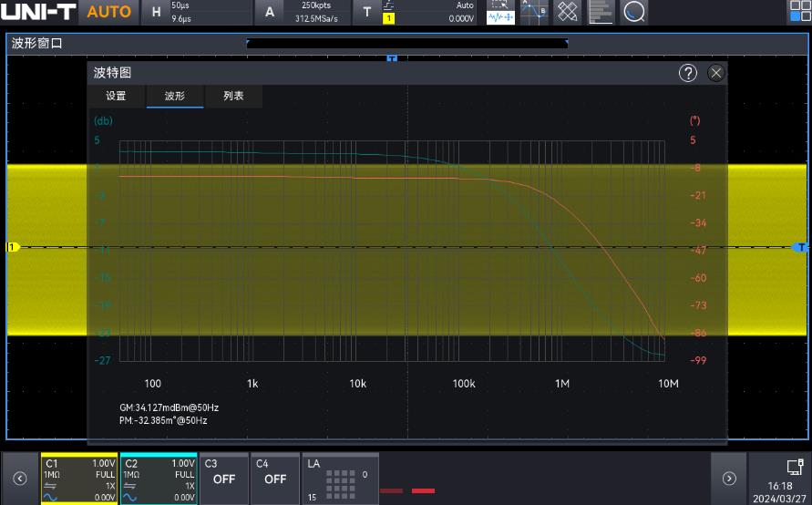Viewport: 812px width, 505px height.
Task: Click the waveform zoom region icon
Action: (x=500, y=12)
